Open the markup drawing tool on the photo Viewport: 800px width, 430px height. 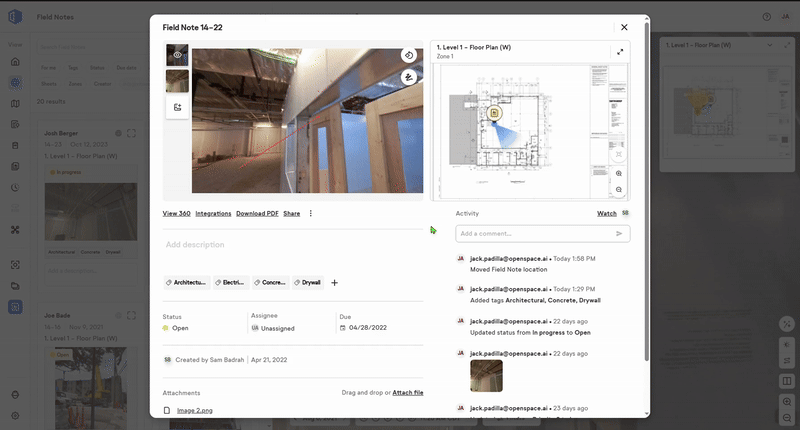click(x=409, y=77)
